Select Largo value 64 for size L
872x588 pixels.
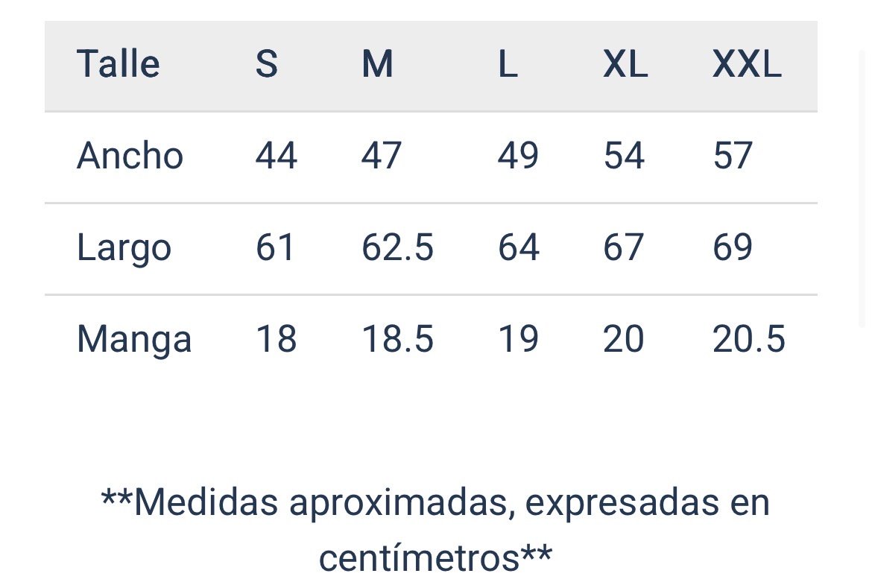(x=519, y=247)
